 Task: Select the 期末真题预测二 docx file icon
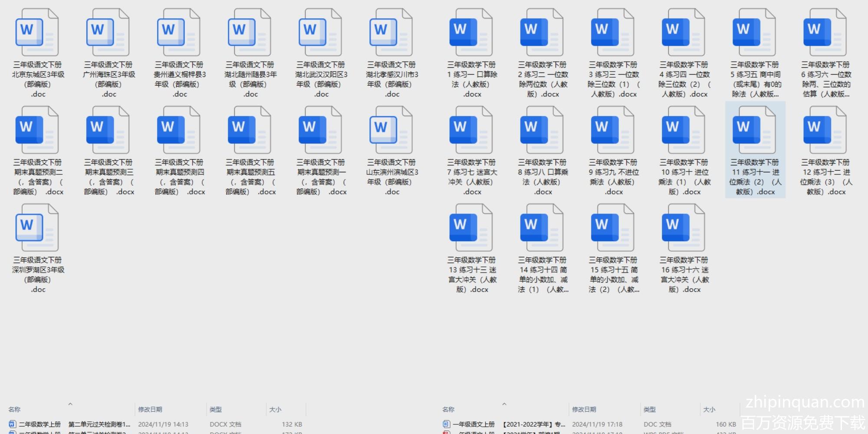[37, 130]
